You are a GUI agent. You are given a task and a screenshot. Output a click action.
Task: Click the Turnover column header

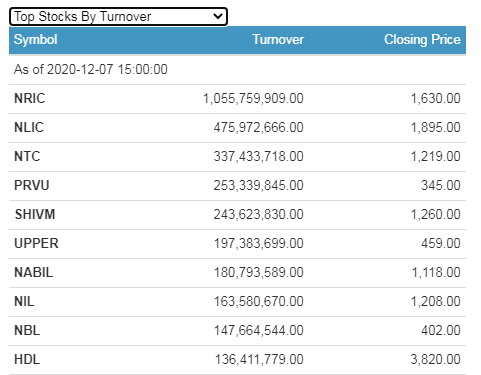point(278,40)
